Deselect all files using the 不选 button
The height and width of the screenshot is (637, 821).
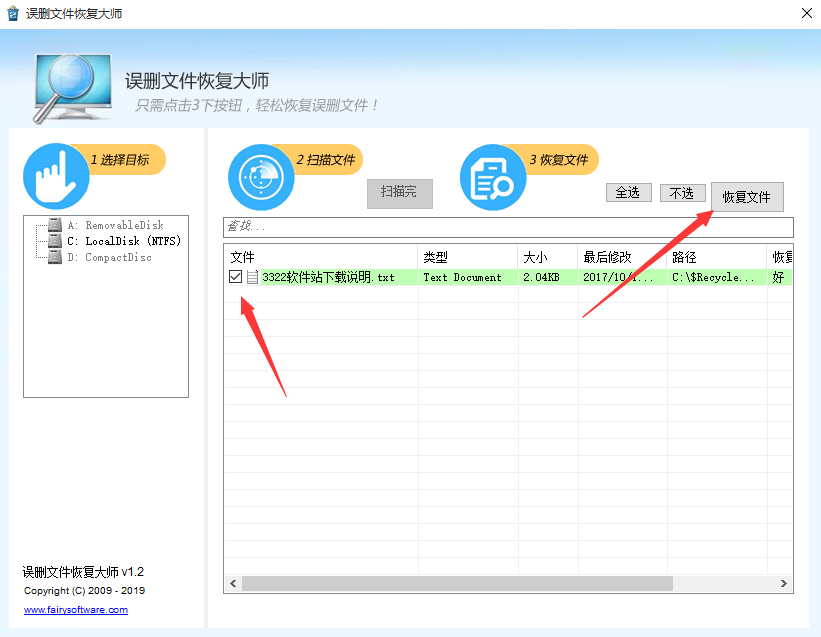[682, 192]
